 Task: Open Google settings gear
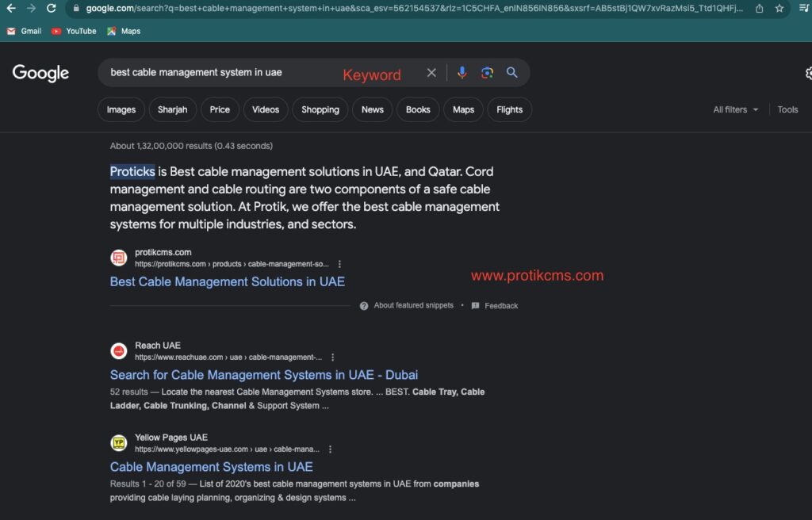click(808, 73)
